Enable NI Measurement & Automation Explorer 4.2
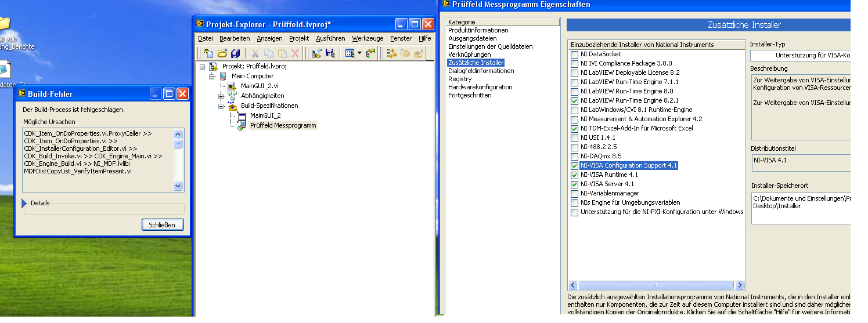 tap(575, 119)
